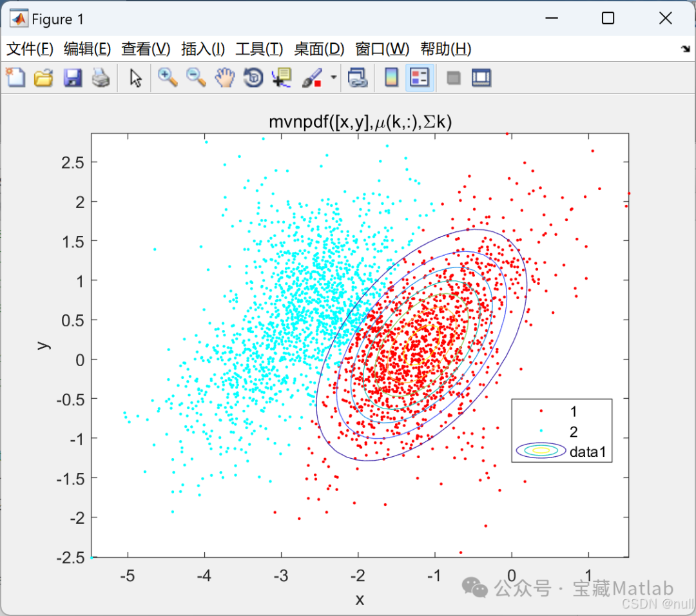696x616 pixels.
Task: Open the 文件(F) menu
Action: [30, 49]
